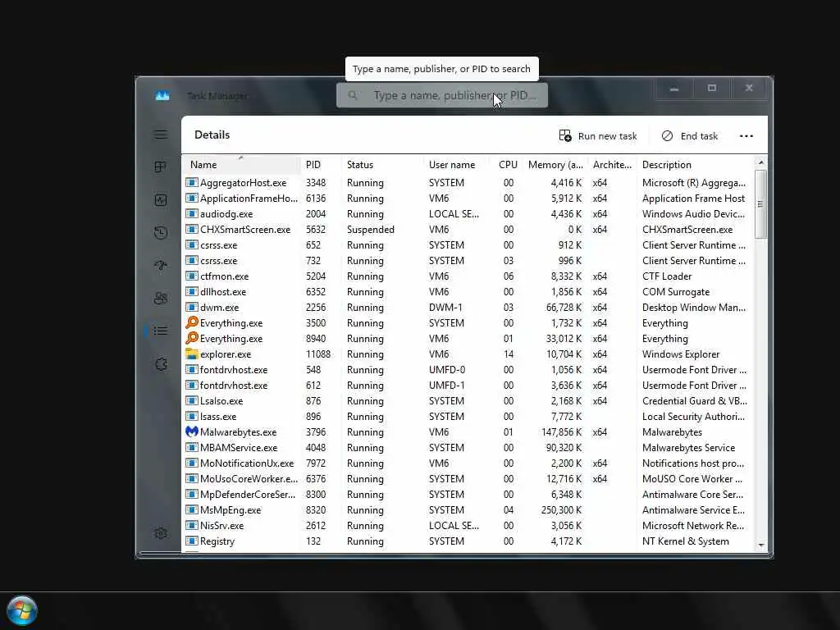Image resolution: width=840 pixels, height=630 pixels.
Task: Click the search box in Task Manager
Action: point(442,95)
